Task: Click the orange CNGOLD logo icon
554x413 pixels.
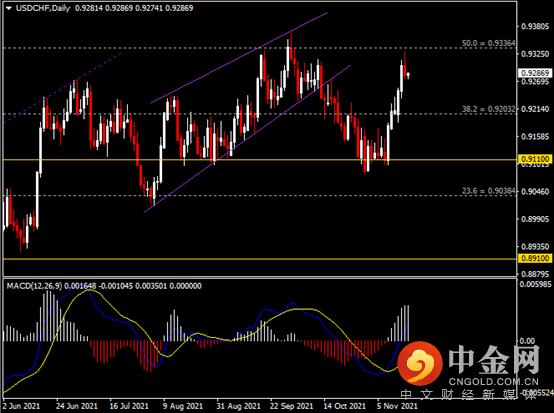Action: pos(420,363)
